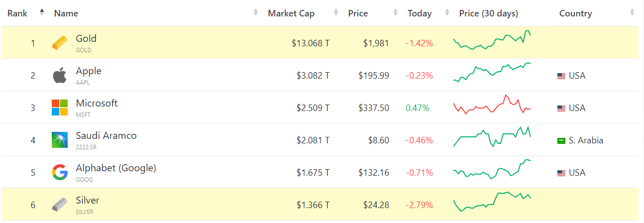Sort table by Rank column arrows
Screen dimensions: 644x223
point(42,12)
